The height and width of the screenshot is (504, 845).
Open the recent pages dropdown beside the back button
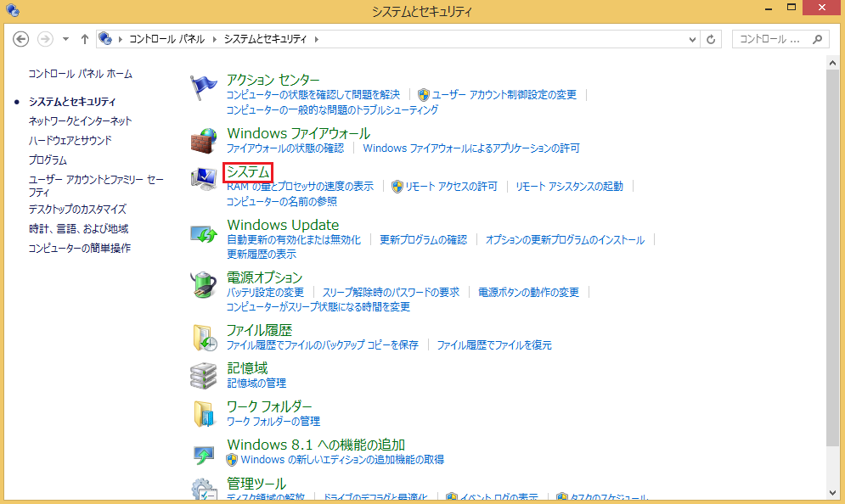65,38
